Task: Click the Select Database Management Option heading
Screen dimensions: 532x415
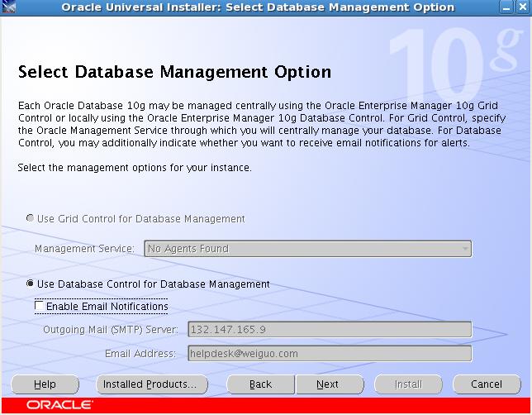Action: [x=174, y=72]
